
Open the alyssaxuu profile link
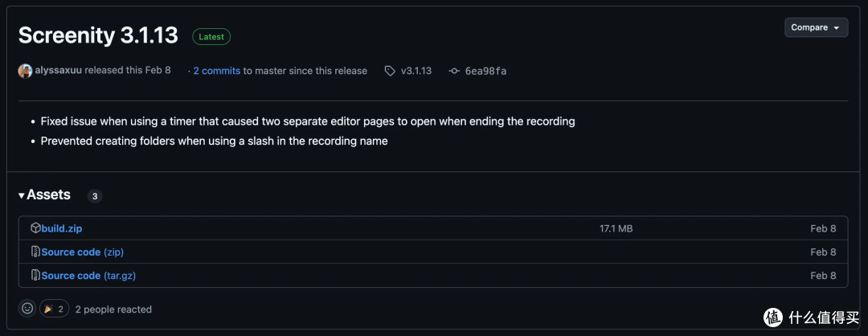(58, 71)
